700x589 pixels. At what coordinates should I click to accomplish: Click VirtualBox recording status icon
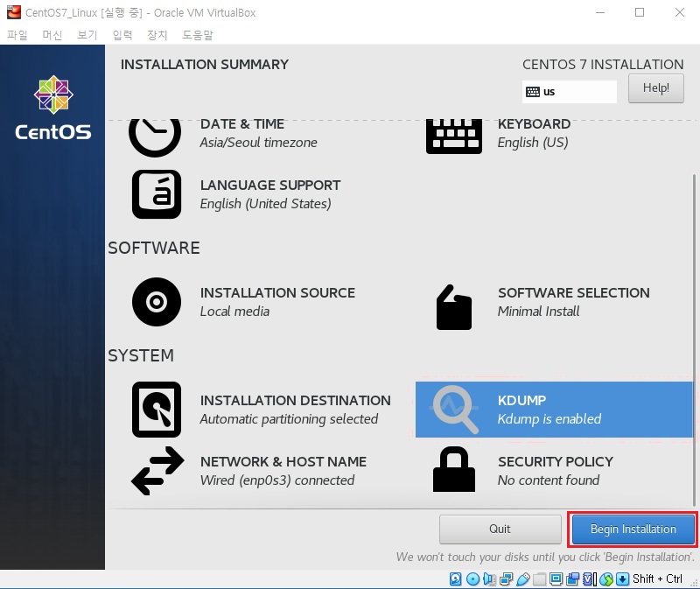coord(573,579)
